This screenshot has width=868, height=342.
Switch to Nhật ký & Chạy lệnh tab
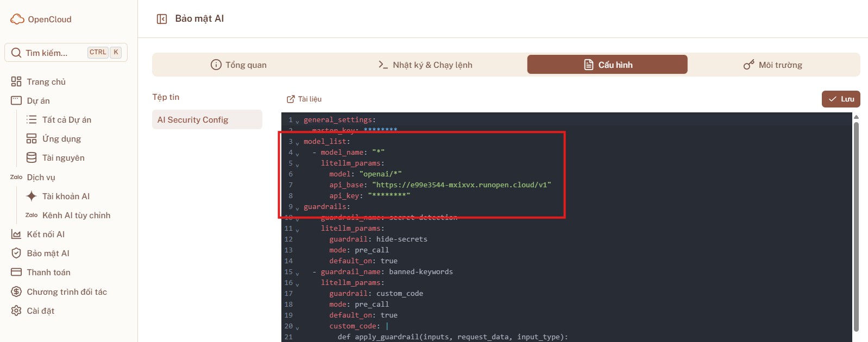pyautogui.click(x=425, y=65)
